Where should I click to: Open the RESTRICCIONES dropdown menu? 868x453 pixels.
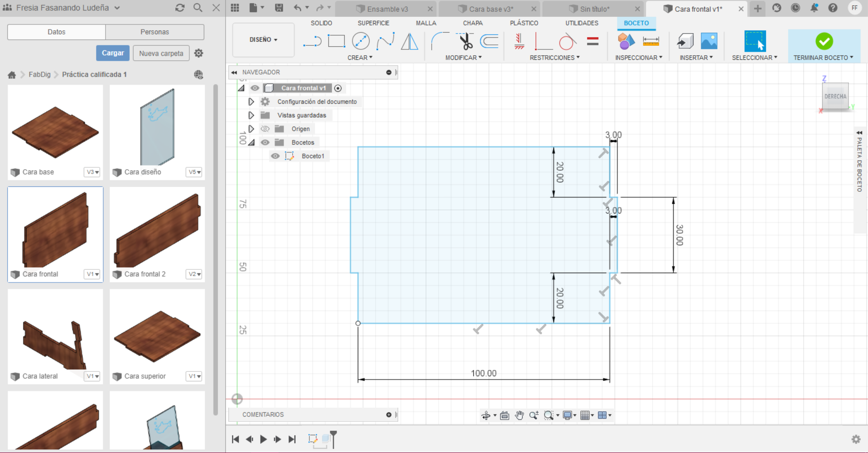coord(555,58)
